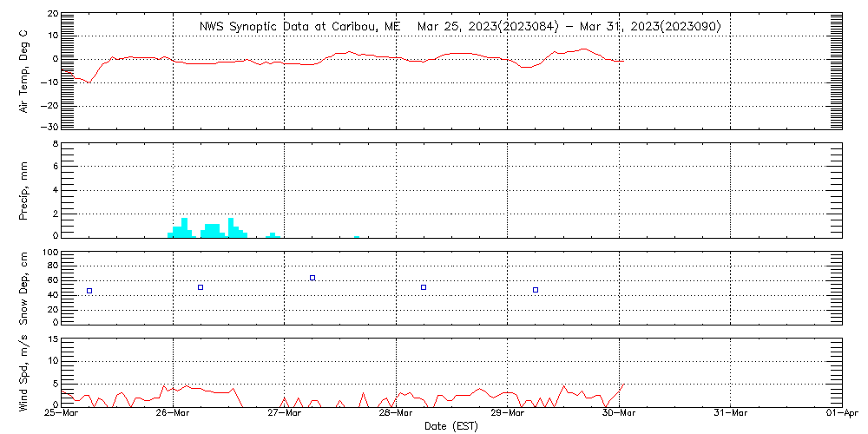The width and height of the screenshot is (868, 434).
Task: Click the 26-Mar date tick label
Action: pos(173,413)
